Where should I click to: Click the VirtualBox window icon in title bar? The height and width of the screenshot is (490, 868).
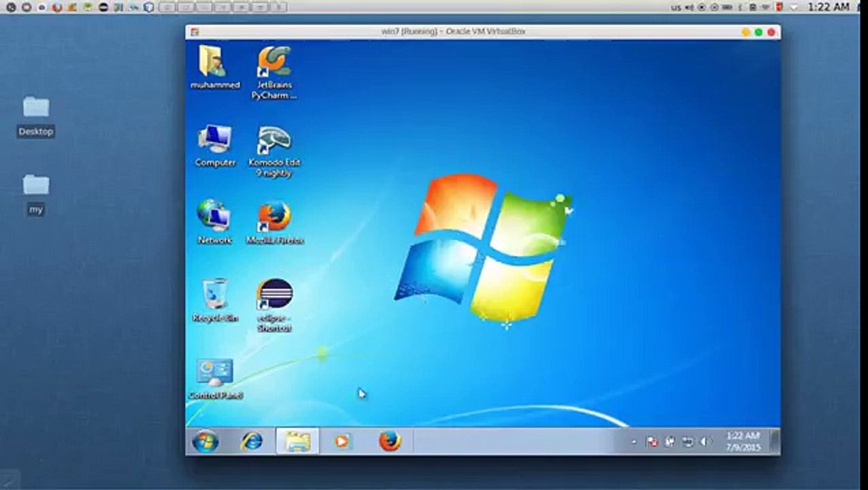[x=195, y=32]
